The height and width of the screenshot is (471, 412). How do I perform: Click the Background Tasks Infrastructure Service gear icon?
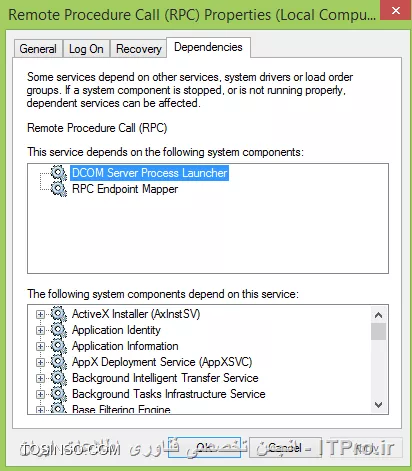click(x=59, y=394)
